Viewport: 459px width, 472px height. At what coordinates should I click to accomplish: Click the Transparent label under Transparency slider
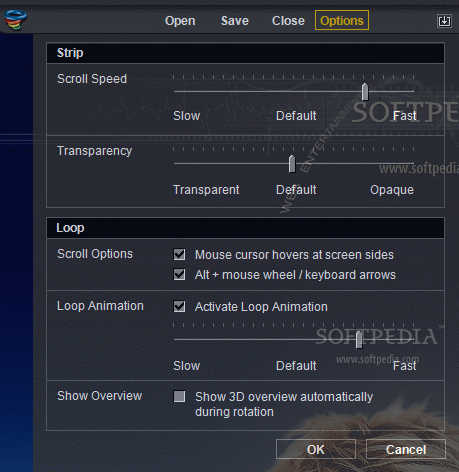[x=206, y=190]
